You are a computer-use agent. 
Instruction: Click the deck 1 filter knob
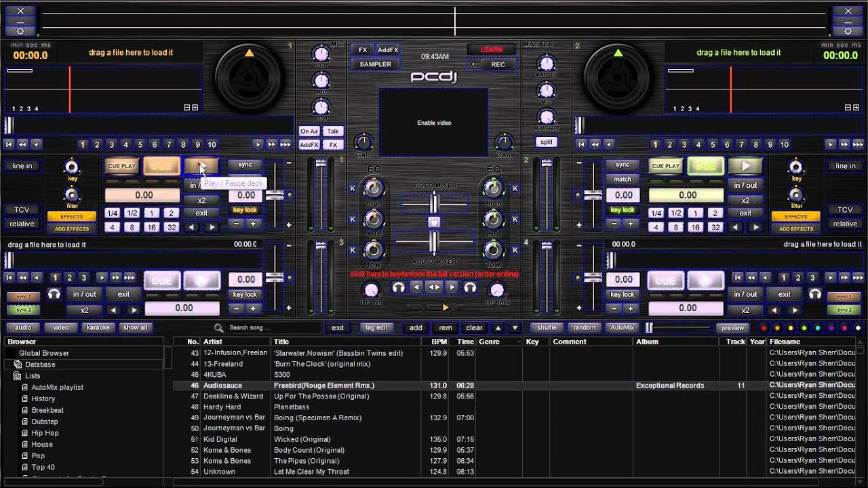(71, 195)
